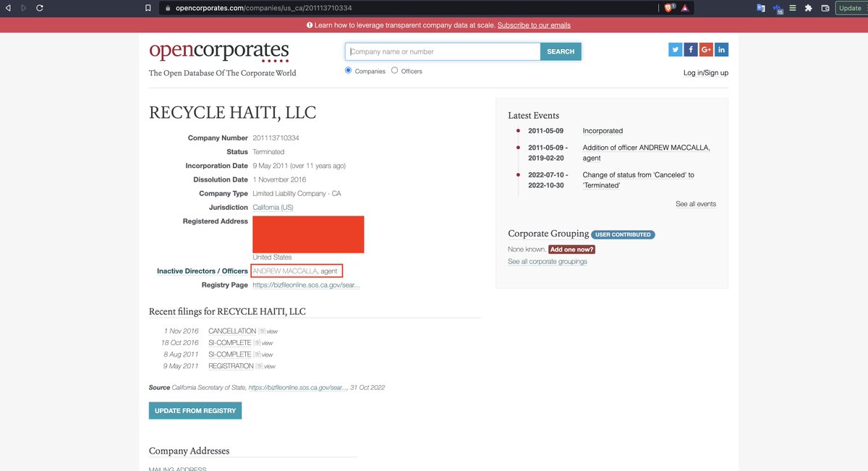The width and height of the screenshot is (868, 471).
Task: Select the Companies radio button
Action: 349,70
